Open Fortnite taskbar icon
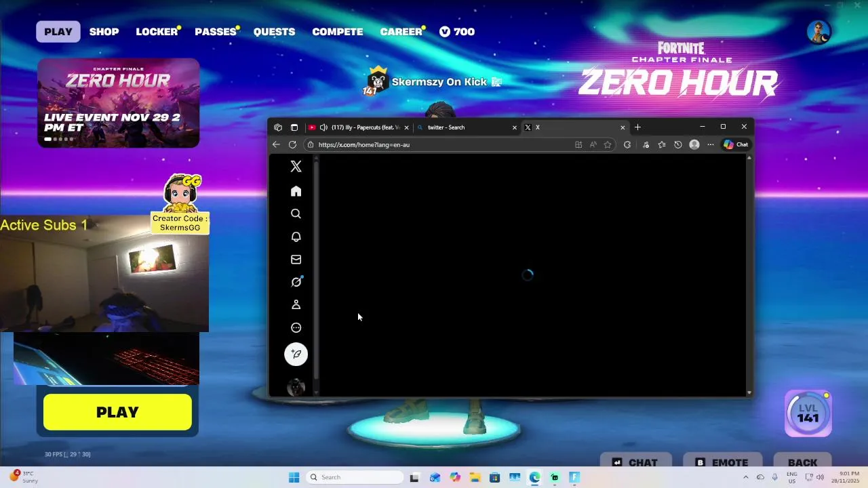 click(x=574, y=477)
